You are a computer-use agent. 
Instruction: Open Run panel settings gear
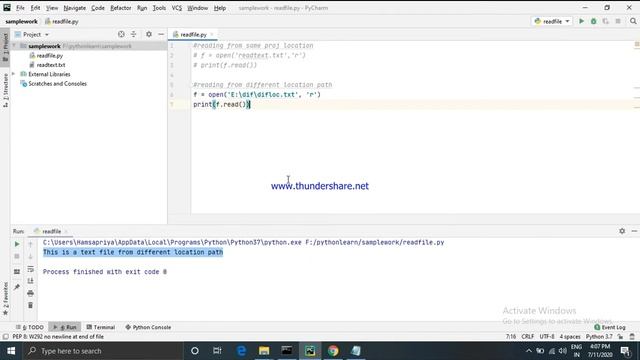pos(622,231)
